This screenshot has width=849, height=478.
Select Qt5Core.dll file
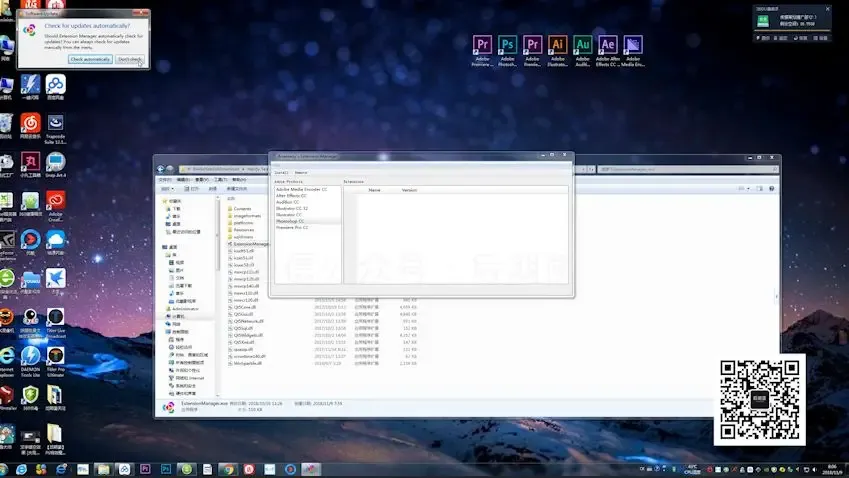(x=244, y=307)
